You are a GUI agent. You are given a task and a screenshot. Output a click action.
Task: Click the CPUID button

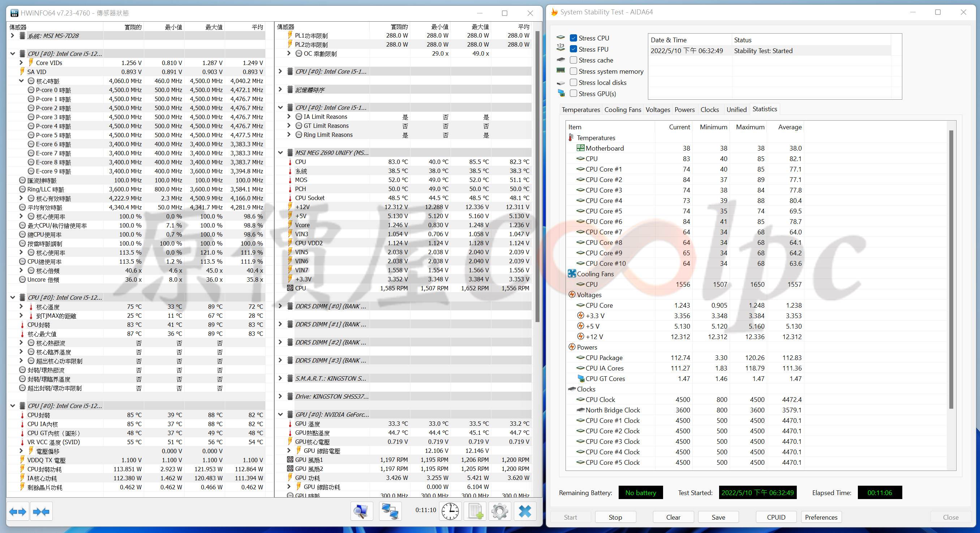coord(776,517)
